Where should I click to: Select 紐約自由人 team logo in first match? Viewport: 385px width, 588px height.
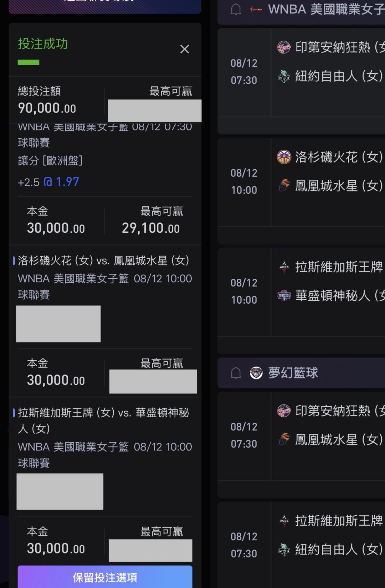pos(284,76)
